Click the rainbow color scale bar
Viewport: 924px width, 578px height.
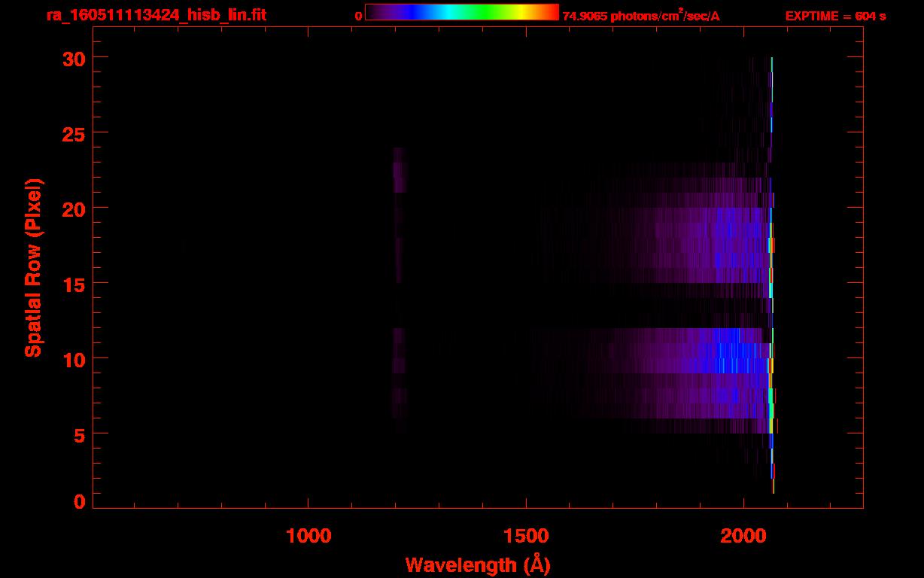tap(462, 12)
